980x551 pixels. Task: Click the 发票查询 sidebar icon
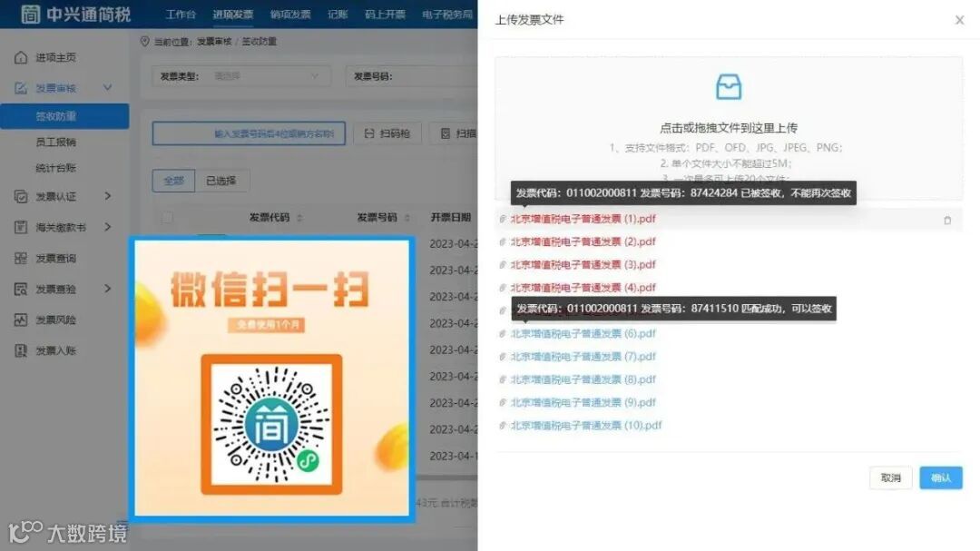pyautogui.click(x=21, y=259)
